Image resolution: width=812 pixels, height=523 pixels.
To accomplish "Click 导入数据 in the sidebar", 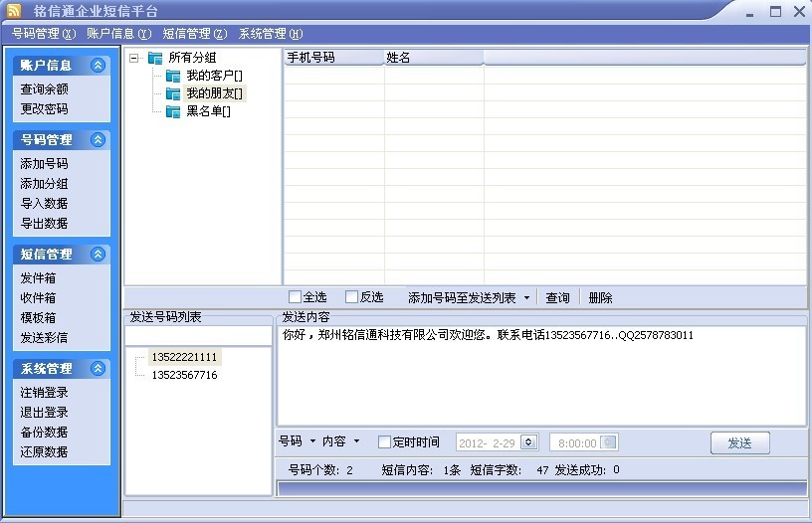I will tap(44, 203).
